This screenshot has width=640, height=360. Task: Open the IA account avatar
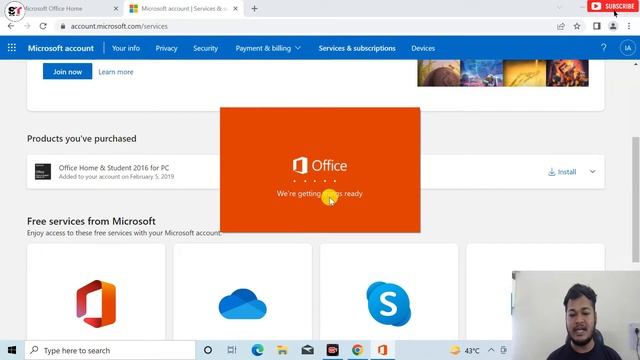[x=627, y=48]
